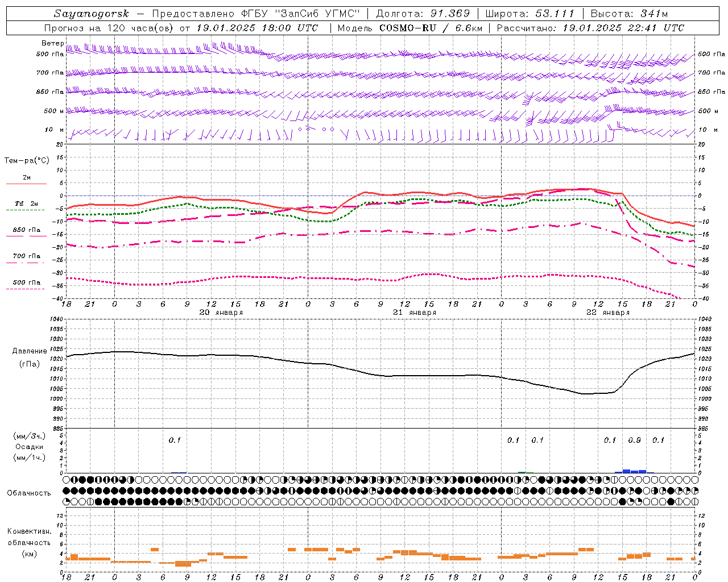Click the 'Тем-ра(°C)' temperature label
The height and width of the screenshot is (582, 728).
click(27, 161)
